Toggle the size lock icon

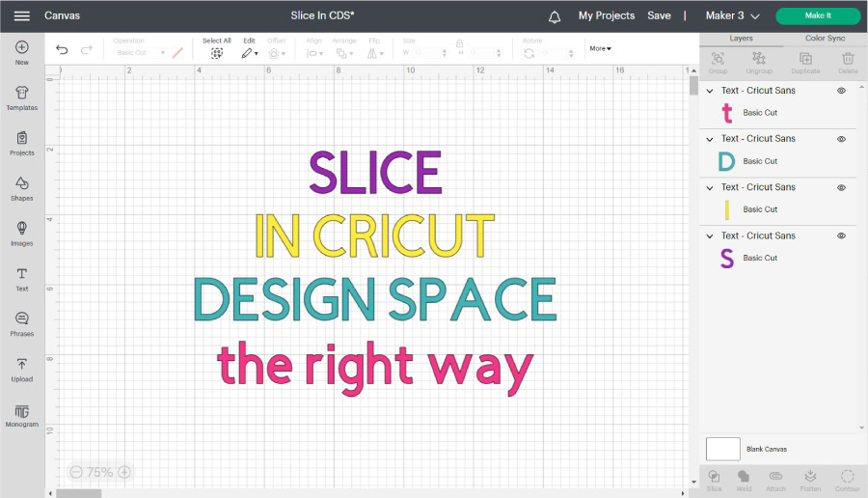459,42
